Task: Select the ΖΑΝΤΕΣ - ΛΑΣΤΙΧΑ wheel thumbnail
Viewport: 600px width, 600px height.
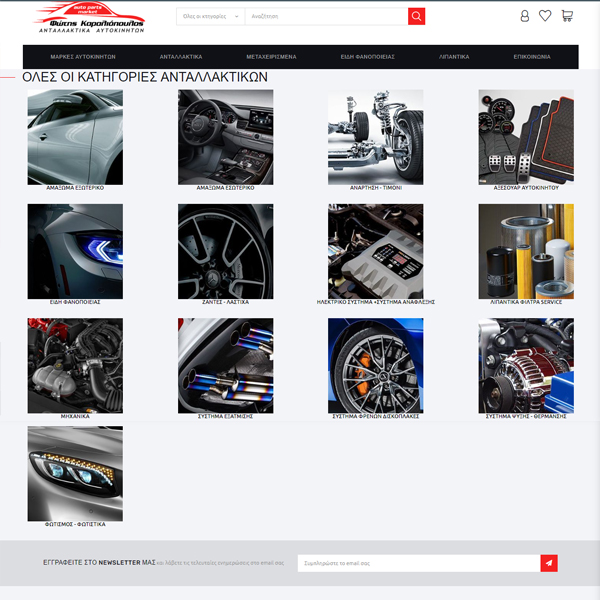Action: pos(225,250)
